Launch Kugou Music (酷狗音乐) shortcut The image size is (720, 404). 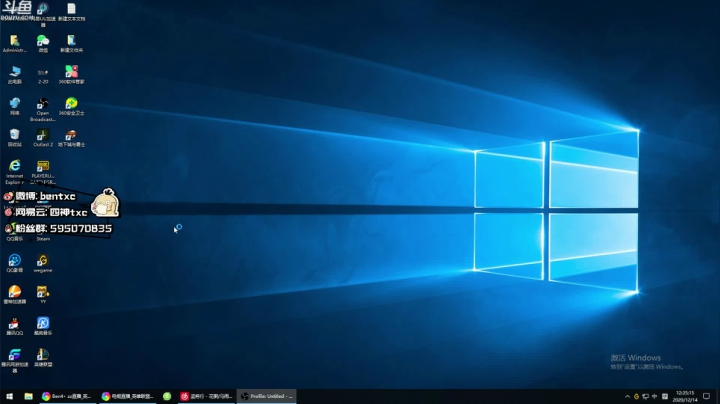point(43,326)
